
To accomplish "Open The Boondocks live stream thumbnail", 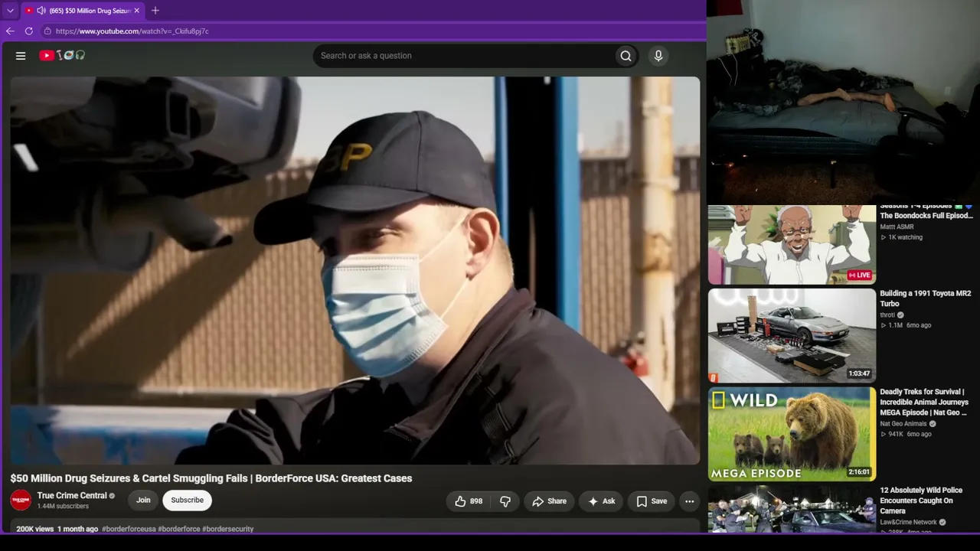I will coord(792,245).
